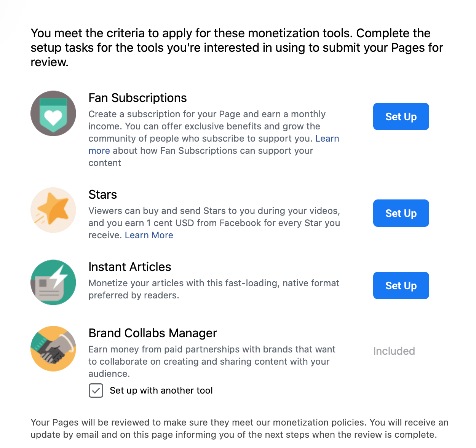Viewport: 476px width, 448px height.
Task: Click the 'Instant Articles' heading text
Action: coord(130,267)
